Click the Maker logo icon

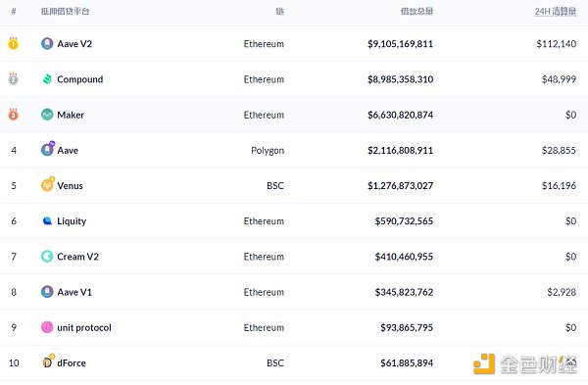[x=47, y=115]
